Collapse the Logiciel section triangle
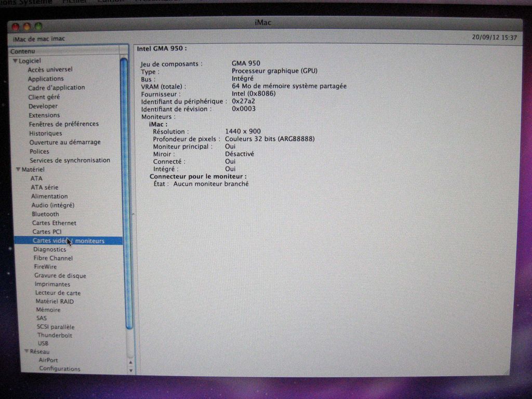This screenshot has height=399, width=532. [15, 61]
